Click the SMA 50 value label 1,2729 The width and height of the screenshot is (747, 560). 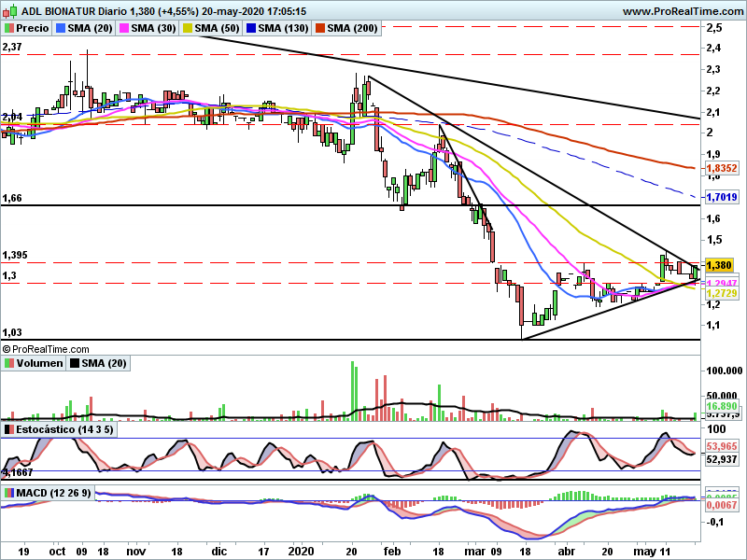point(721,293)
